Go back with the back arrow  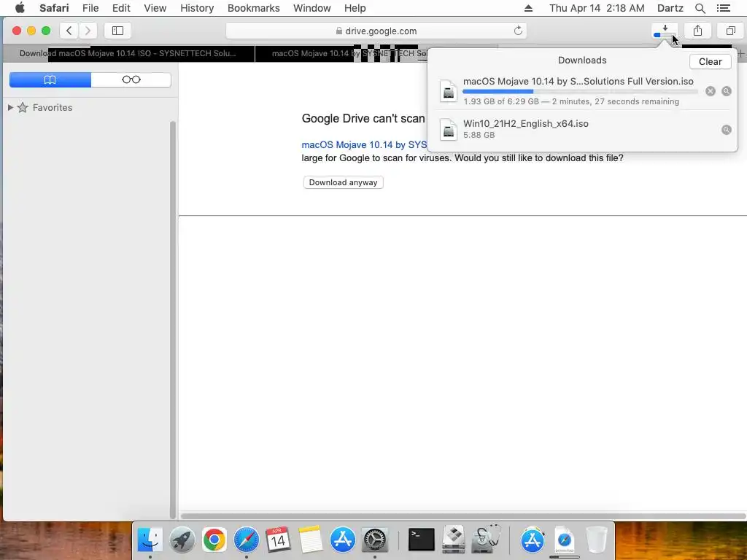(x=69, y=31)
